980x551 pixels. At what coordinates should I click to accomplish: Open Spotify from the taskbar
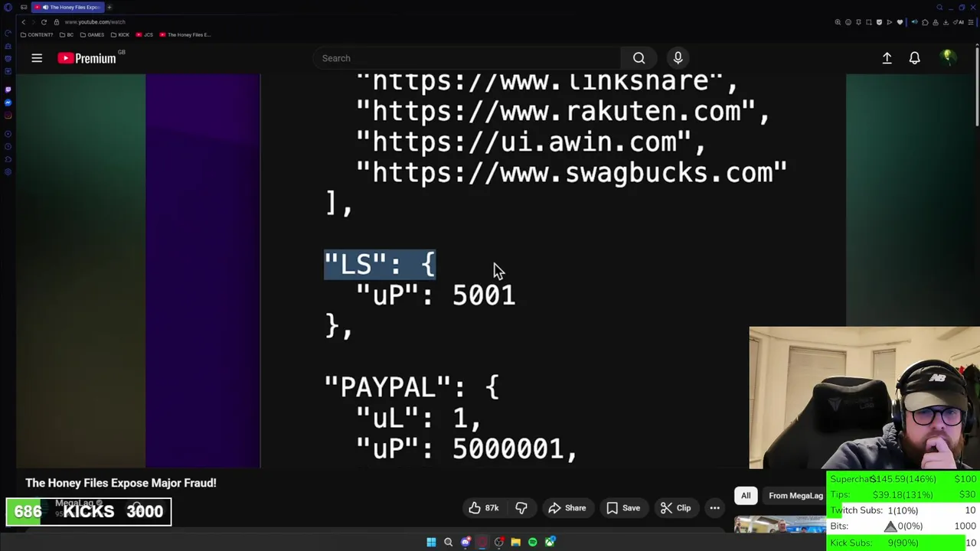(533, 542)
